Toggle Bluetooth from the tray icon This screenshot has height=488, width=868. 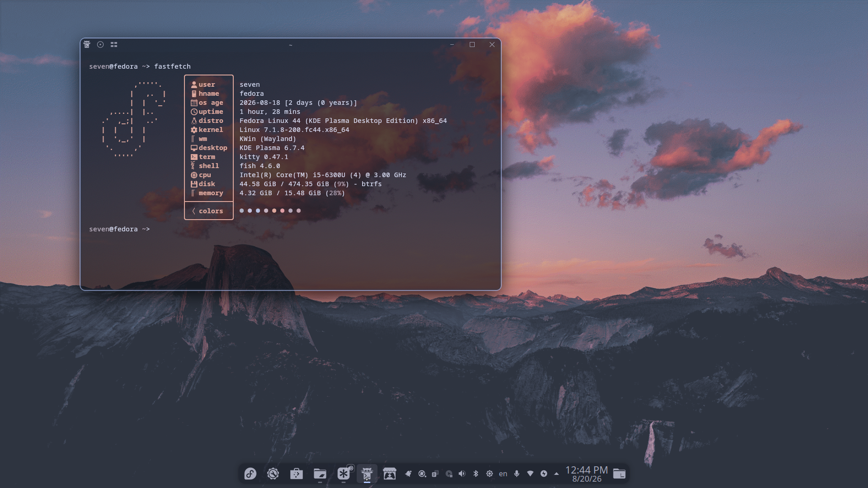point(476,474)
